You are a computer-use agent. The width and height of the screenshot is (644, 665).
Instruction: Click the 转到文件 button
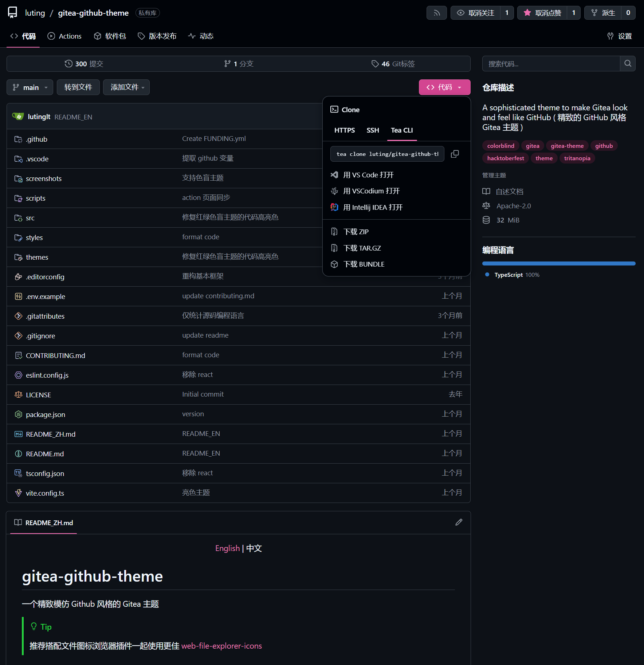click(x=78, y=87)
